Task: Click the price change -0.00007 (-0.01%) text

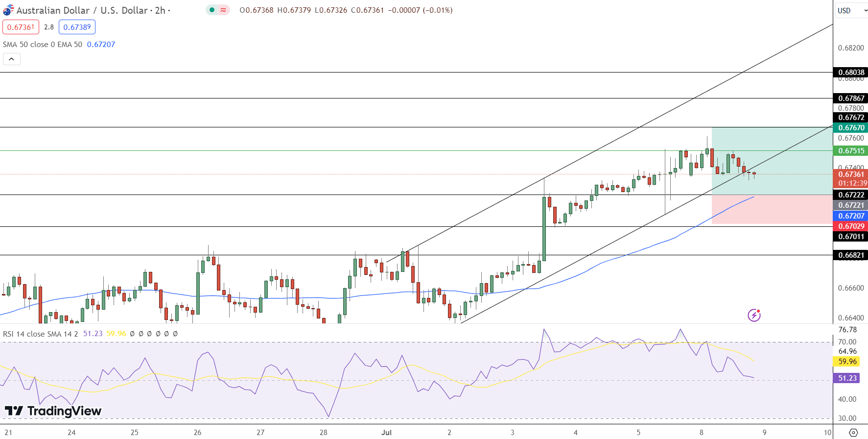Action: coord(420,10)
